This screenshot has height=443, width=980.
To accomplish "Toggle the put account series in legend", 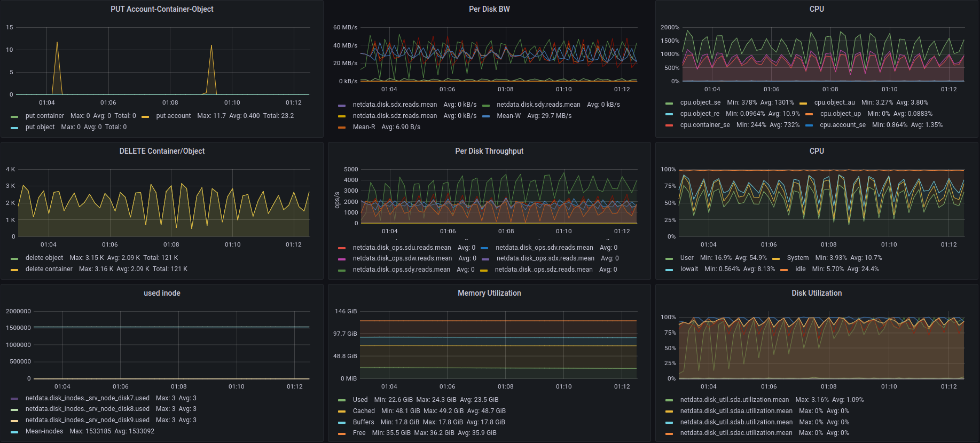I will click(173, 116).
